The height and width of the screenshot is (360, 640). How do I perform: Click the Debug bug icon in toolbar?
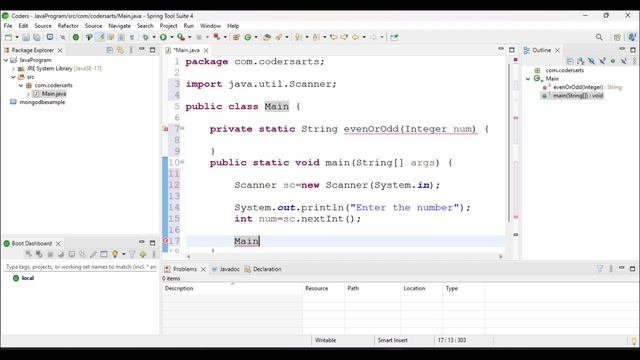point(146,37)
